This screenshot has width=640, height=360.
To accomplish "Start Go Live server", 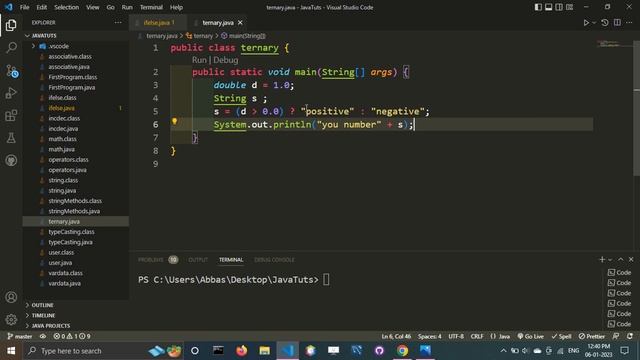I will click(x=531, y=336).
